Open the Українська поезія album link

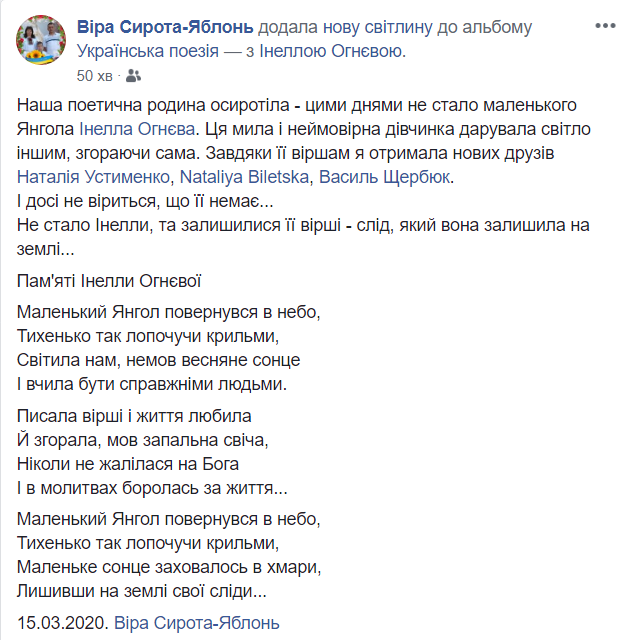pos(148,51)
